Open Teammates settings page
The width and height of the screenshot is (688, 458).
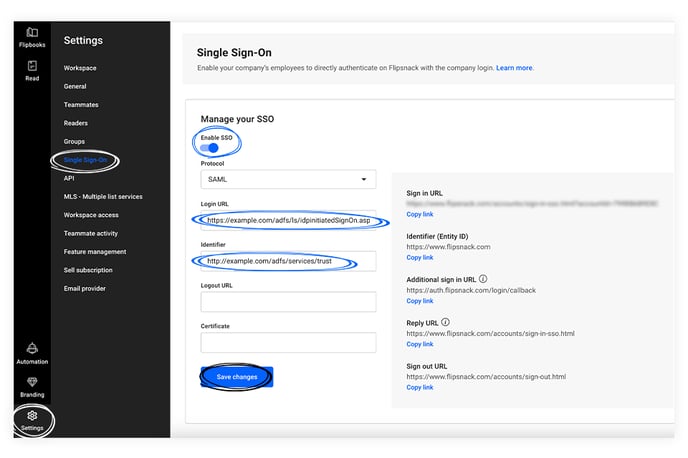tap(81, 105)
